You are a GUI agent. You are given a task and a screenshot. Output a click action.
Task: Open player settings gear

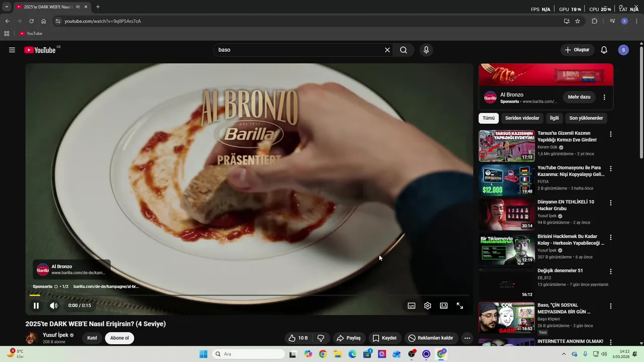[x=428, y=306]
